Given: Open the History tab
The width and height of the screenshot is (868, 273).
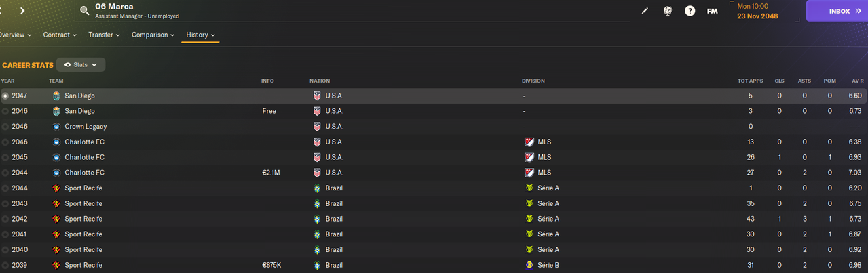Looking at the screenshot, I should (200, 35).
